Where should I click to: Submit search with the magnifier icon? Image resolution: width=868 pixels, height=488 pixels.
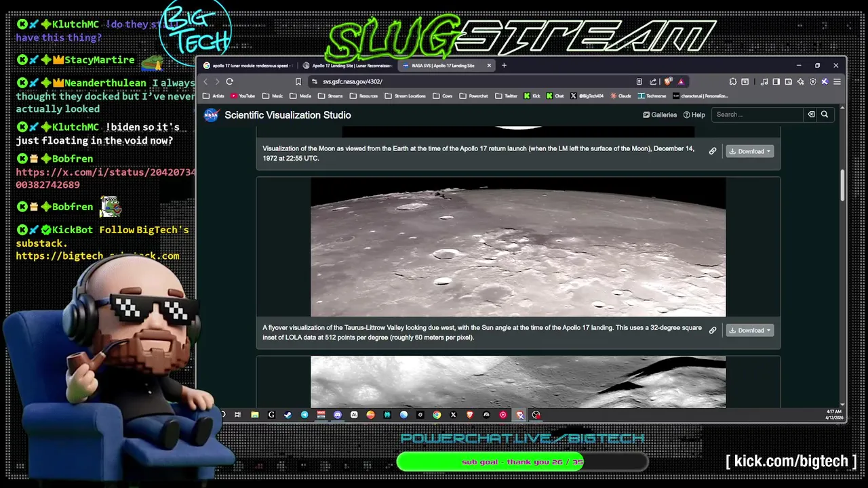click(x=825, y=115)
